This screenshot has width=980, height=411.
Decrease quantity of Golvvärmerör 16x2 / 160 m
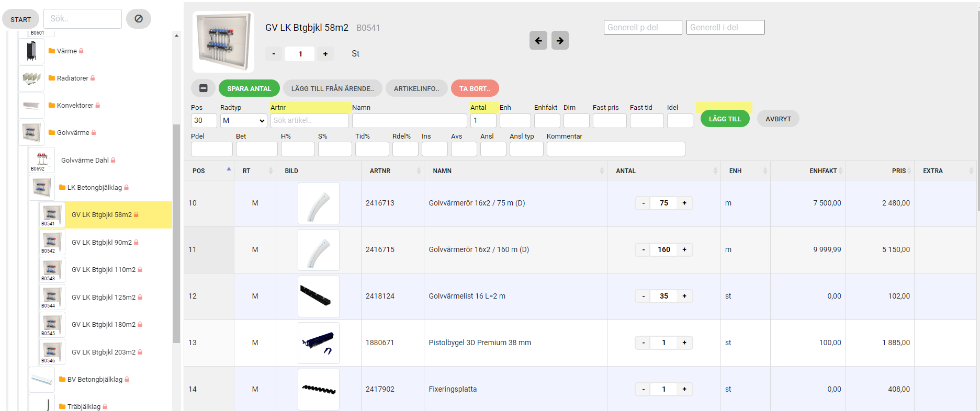click(x=643, y=250)
